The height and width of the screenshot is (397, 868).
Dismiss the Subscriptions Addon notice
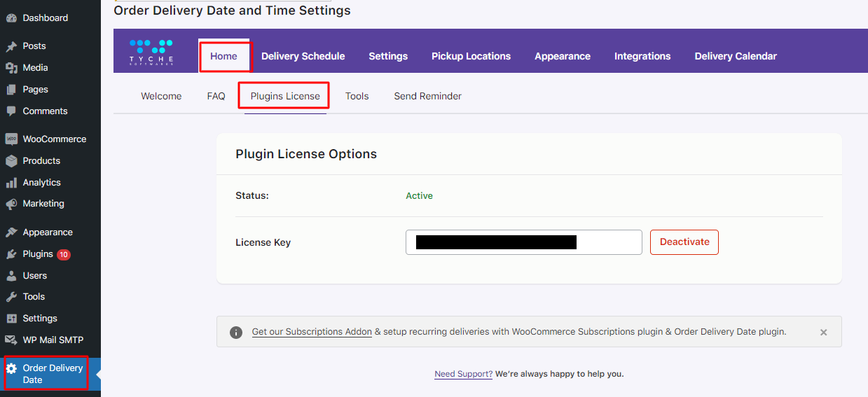[824, 333]
